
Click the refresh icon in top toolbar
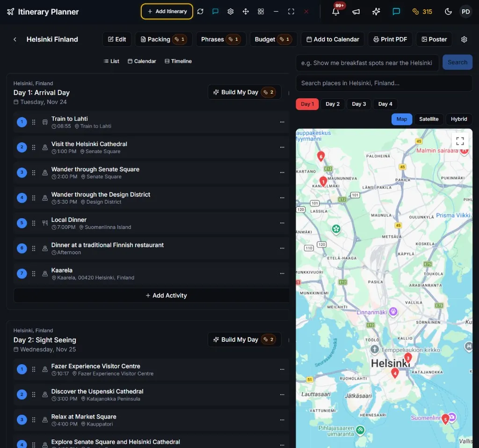pyautogui.click(x=200, y=12)
